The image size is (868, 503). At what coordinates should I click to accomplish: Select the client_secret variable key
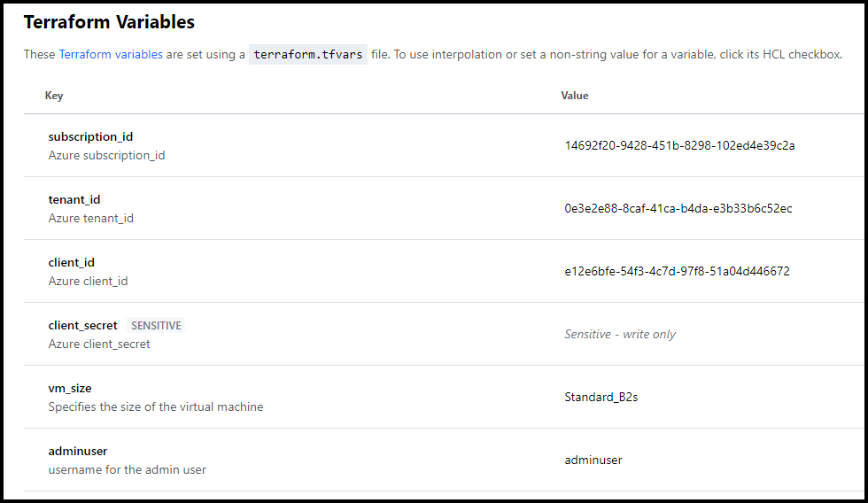click(83, 326)
